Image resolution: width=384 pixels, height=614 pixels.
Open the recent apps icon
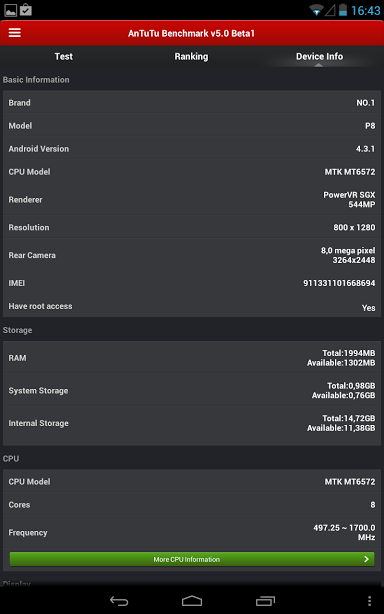[265, 601]
